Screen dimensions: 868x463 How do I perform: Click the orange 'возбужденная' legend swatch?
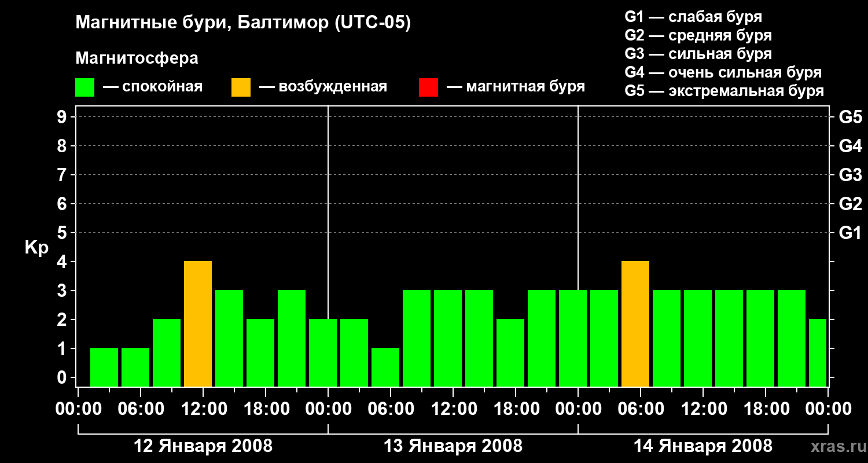point(241,87)
